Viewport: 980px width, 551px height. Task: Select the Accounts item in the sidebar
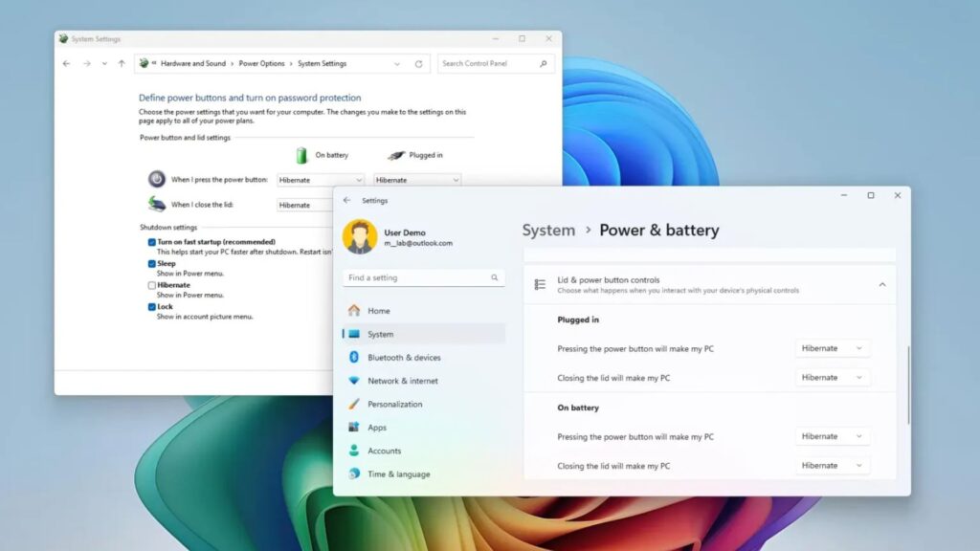[384, 451]
